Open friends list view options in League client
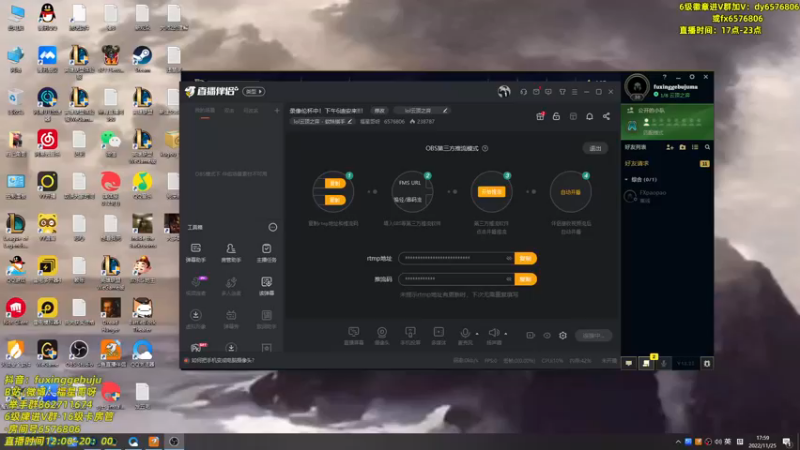The image size is (800, 450). click(x=695, y=147)
